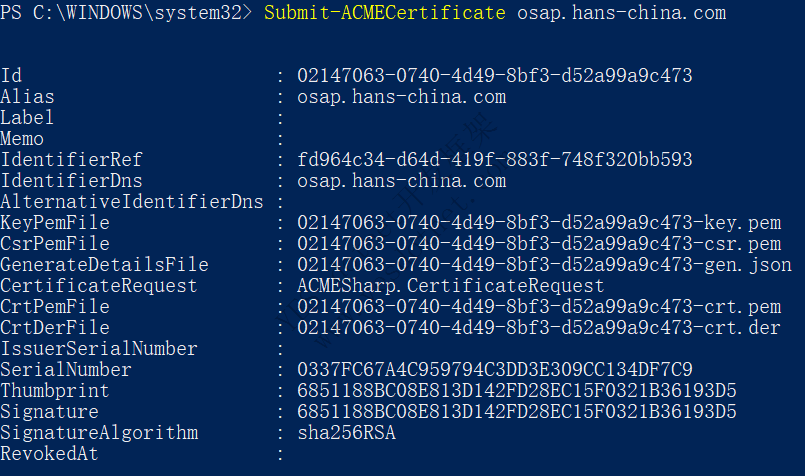The height and width of the screenshot is (476, 805).
Task: Click the IdentifierRef GUID value
Action: click(494, 160)
